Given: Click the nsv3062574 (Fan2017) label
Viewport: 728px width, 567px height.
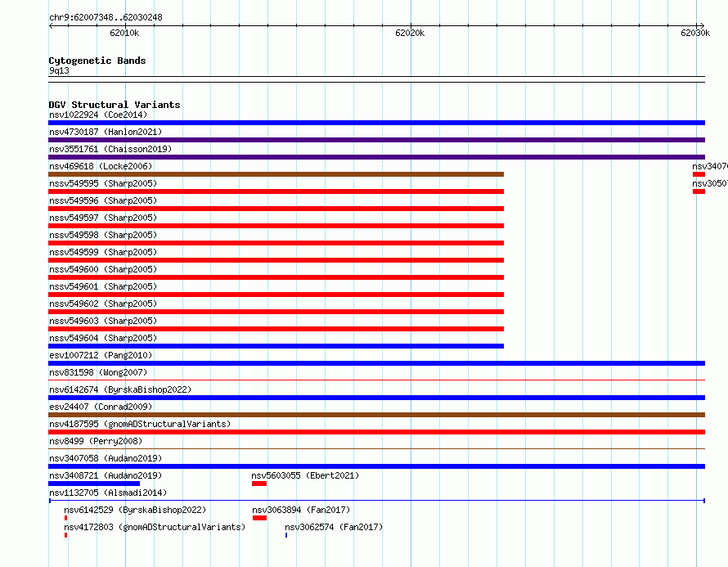Looking at the screenshot, I should (334, 527).
